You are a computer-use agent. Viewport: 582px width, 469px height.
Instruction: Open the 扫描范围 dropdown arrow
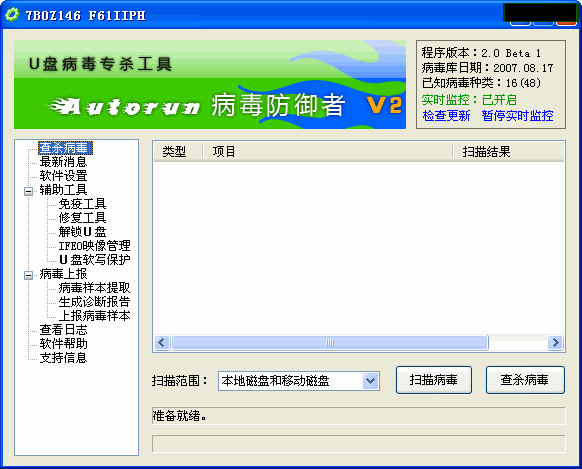pyautogui.click(x=370, y=381)
